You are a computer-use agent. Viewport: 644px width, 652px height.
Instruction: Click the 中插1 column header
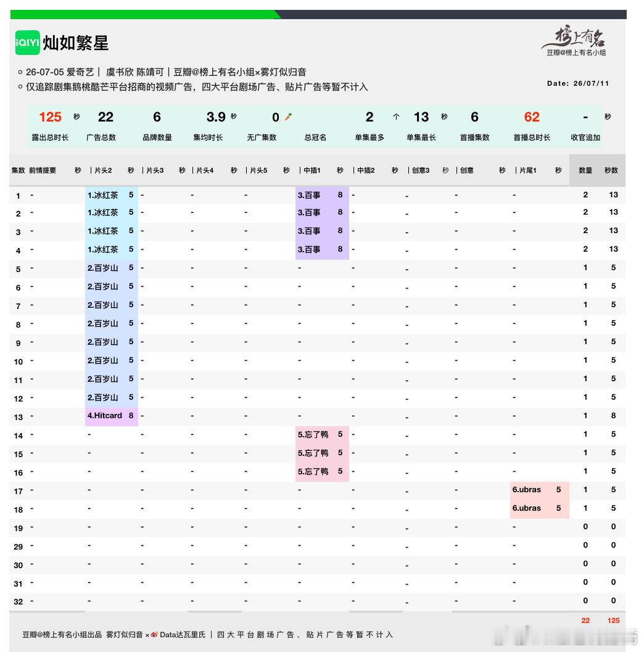pyautogui.click(x=312, y=170)
